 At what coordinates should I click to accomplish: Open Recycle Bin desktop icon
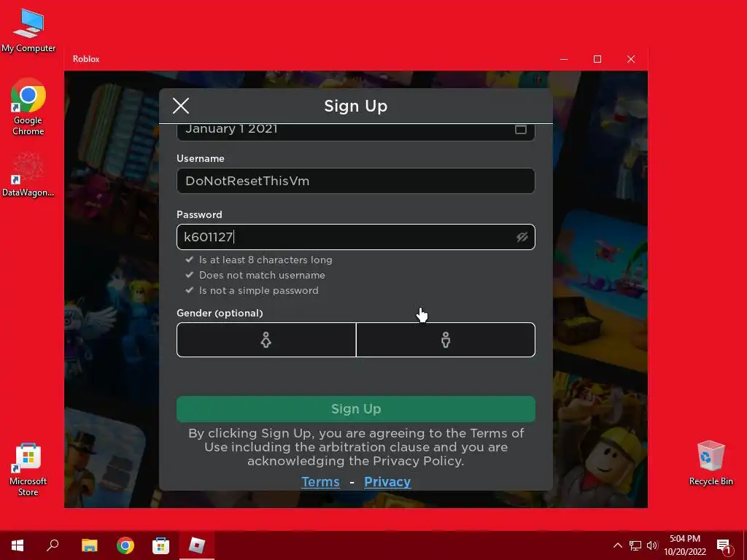point(711,463)
